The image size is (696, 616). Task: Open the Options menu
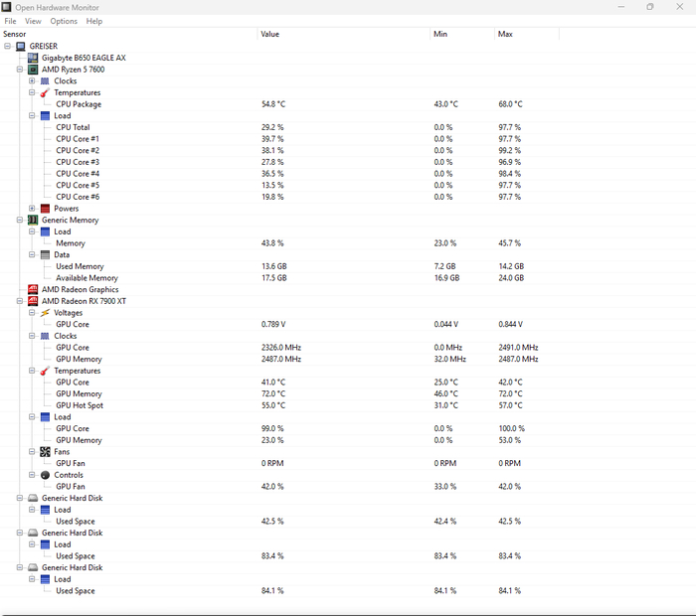(x=64, y=21)
